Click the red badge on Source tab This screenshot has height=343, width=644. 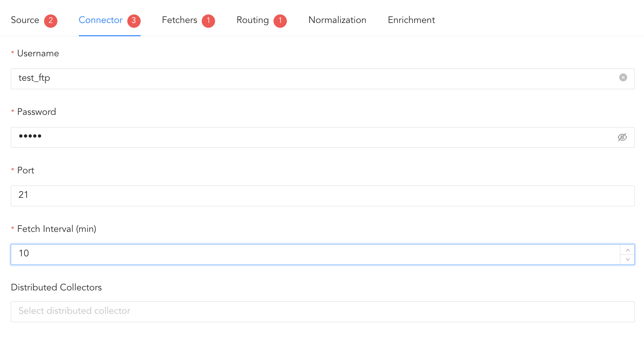pos(51,21)
